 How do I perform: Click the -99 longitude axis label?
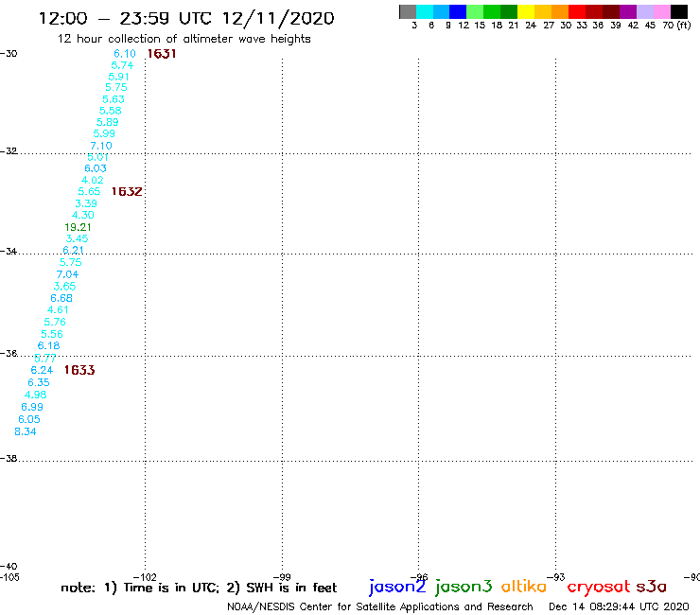click(x=282, y=577)
